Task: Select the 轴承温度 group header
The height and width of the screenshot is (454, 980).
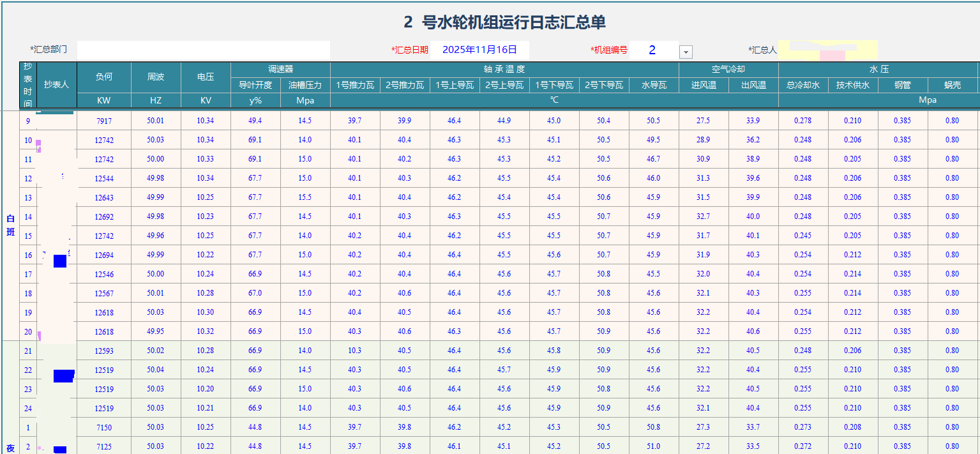Action: coord(504,70)
